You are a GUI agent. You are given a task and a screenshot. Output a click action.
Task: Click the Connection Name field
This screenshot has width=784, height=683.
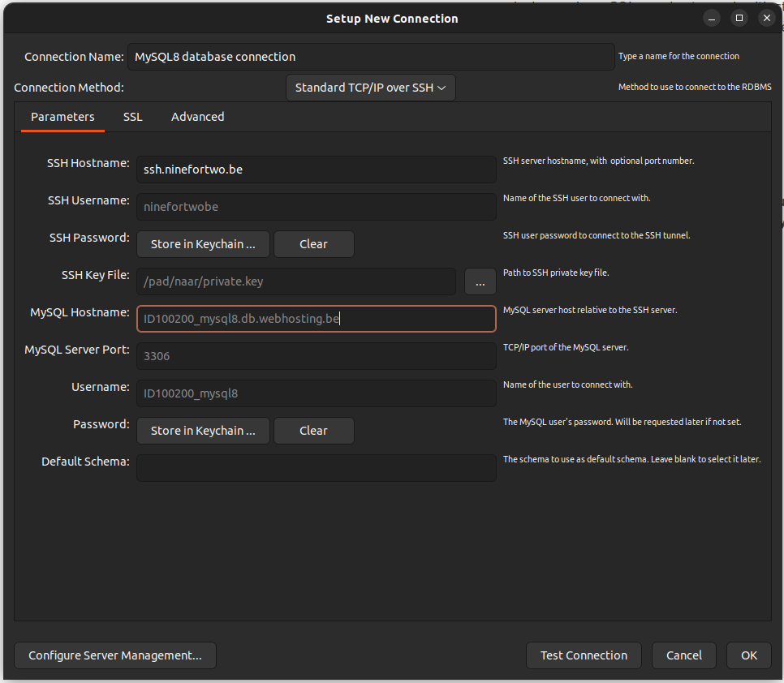[x=371, y=57]
